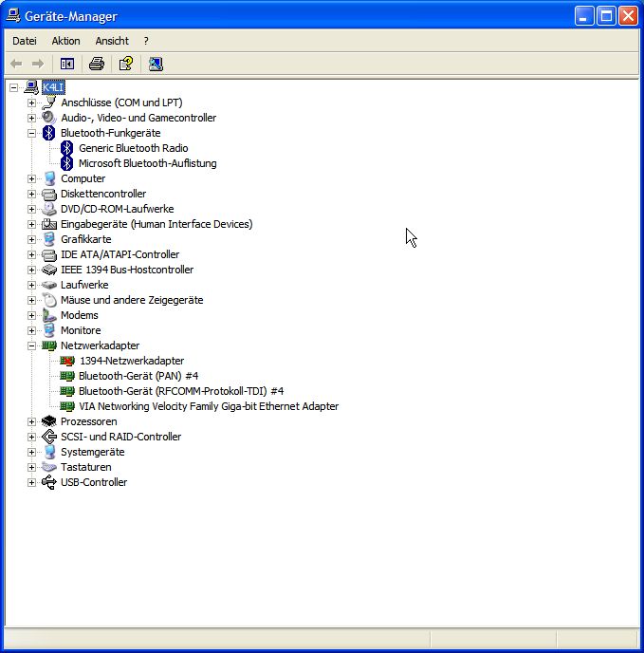Click the USB-Controller icon
644x653 pixels.
[x=49, y=482]
